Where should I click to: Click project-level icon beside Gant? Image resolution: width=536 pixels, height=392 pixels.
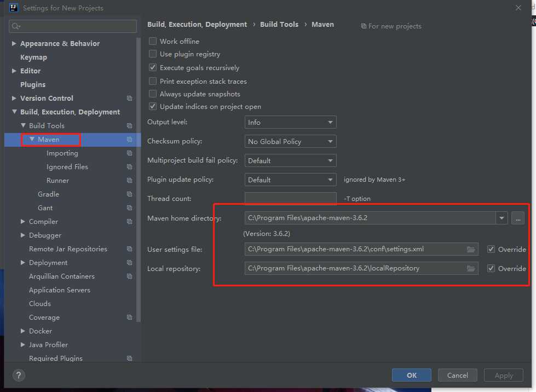pyautogui.click(x=130, y=208)
